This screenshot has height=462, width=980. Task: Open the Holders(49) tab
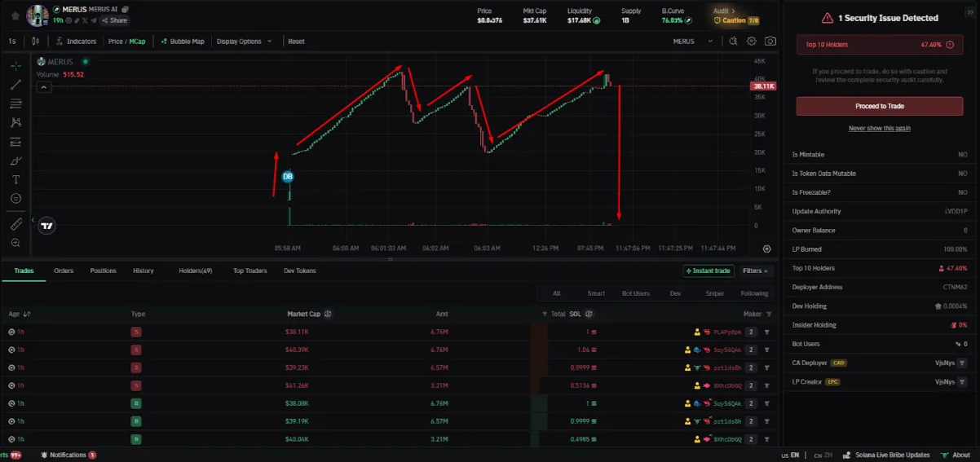point(196,271)
